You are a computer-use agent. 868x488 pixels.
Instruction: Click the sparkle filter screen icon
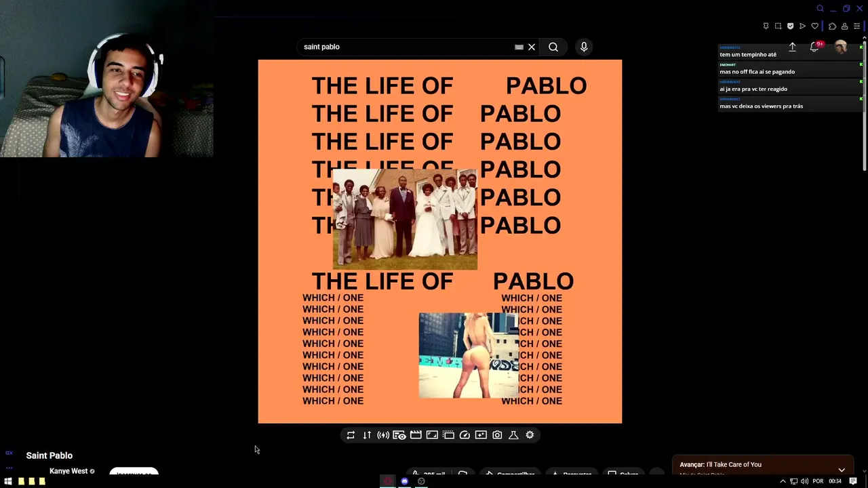click(481, 435)
